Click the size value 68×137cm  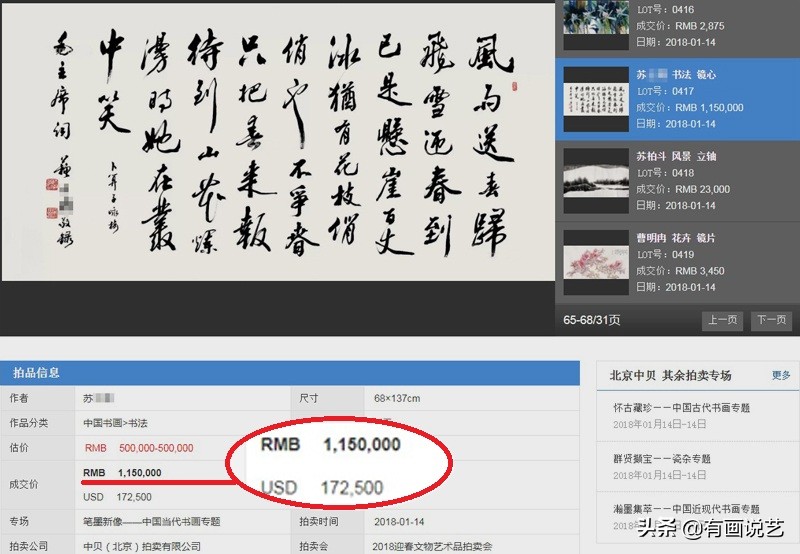pyautogui.click(x=397, y=398)
